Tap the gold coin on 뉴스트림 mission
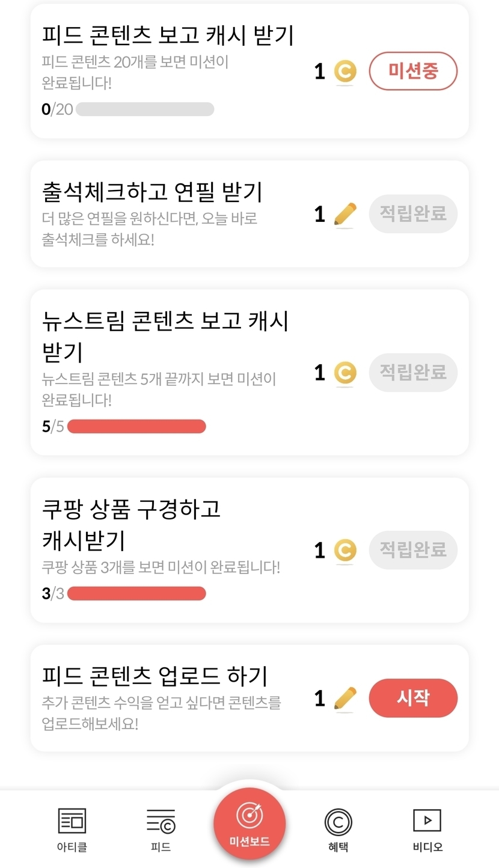This screenshot has width=499, height=868. click(345, 373)
